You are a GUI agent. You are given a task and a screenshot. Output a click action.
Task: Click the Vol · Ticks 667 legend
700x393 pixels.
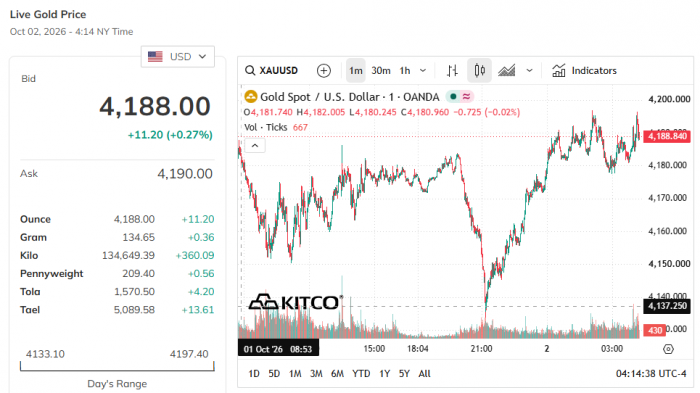276,127
